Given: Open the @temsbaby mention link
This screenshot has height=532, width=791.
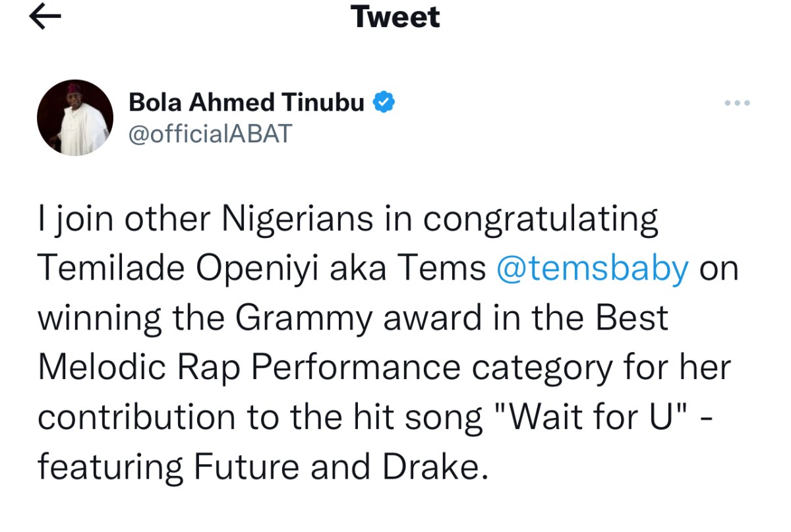Looking at the screenshot, I should point(591,269).
